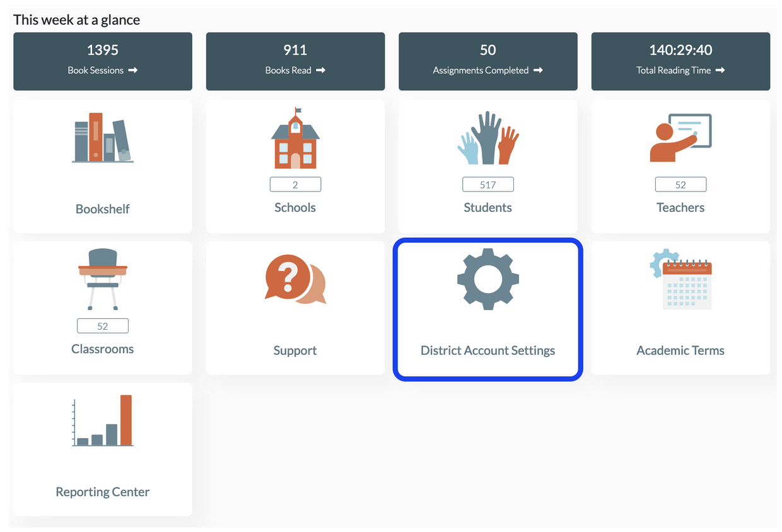Click arrow next to Assignments Completed
The image size is (782, 532).
pyautogui.click(x=538, y=71)
